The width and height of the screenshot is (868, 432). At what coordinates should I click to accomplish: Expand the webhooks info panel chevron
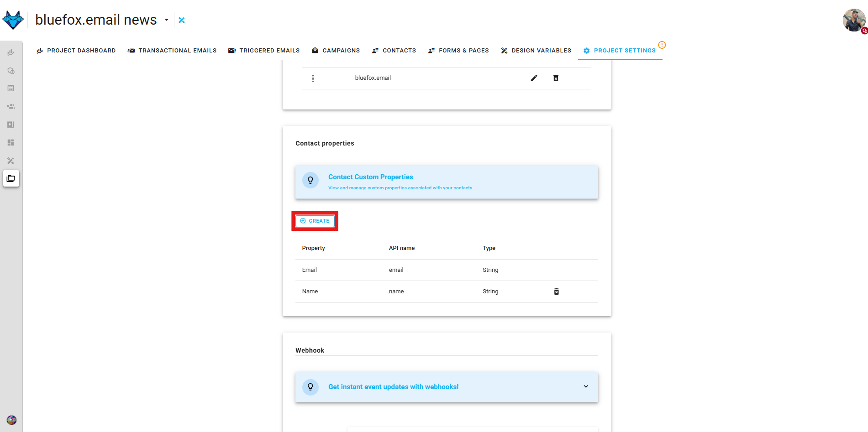pyautogui.click(x=586, y=386)
